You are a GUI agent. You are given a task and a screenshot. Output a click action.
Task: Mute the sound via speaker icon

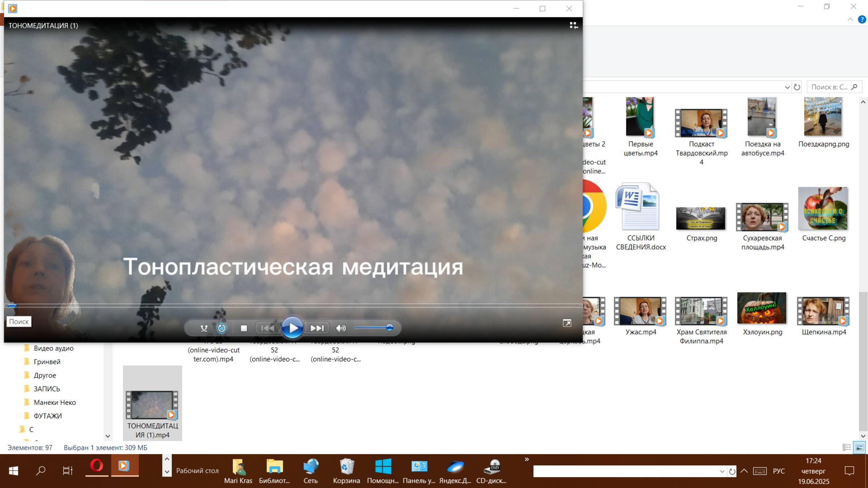pyautogui.click(x=340, y=328)
